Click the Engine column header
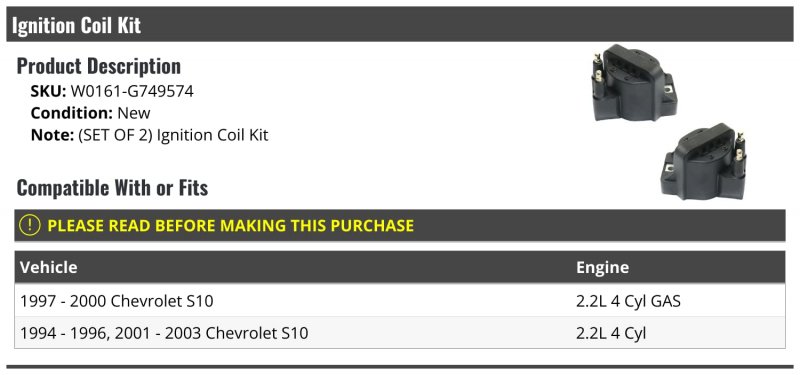Viewport: 800px width, 375px height. click(603, 267)
